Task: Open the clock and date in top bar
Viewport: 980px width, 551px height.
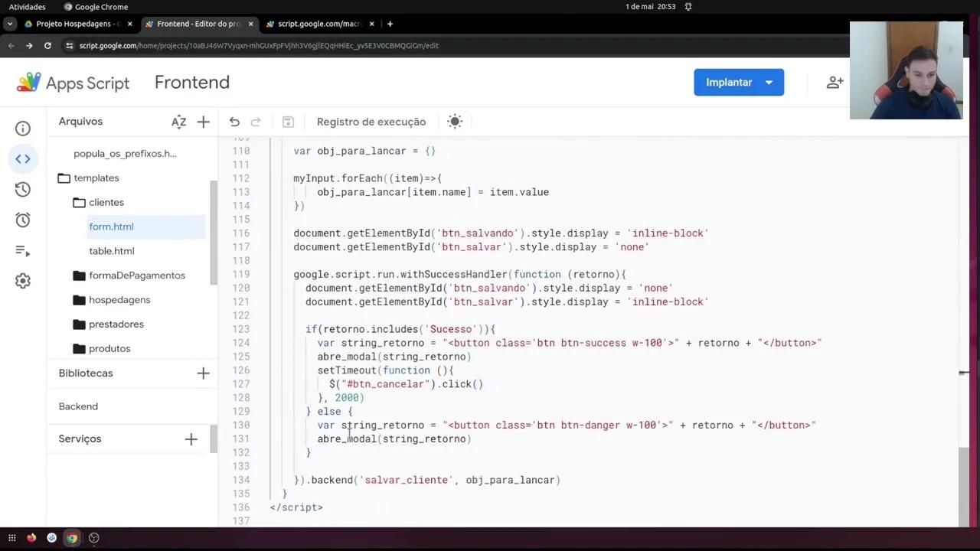Action: point(650,7)
